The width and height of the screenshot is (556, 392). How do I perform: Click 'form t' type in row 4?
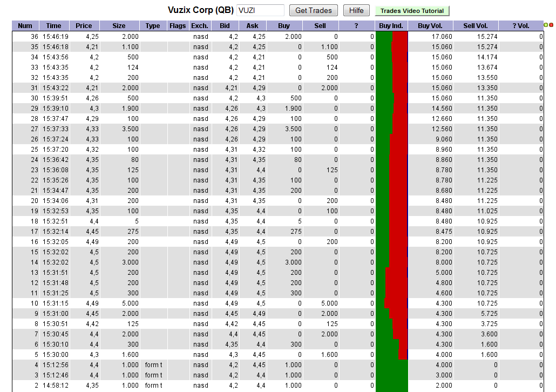point(153,366)
